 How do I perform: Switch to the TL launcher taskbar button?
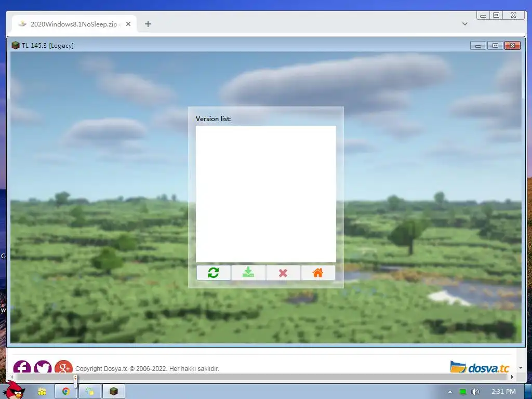[114, 392]
